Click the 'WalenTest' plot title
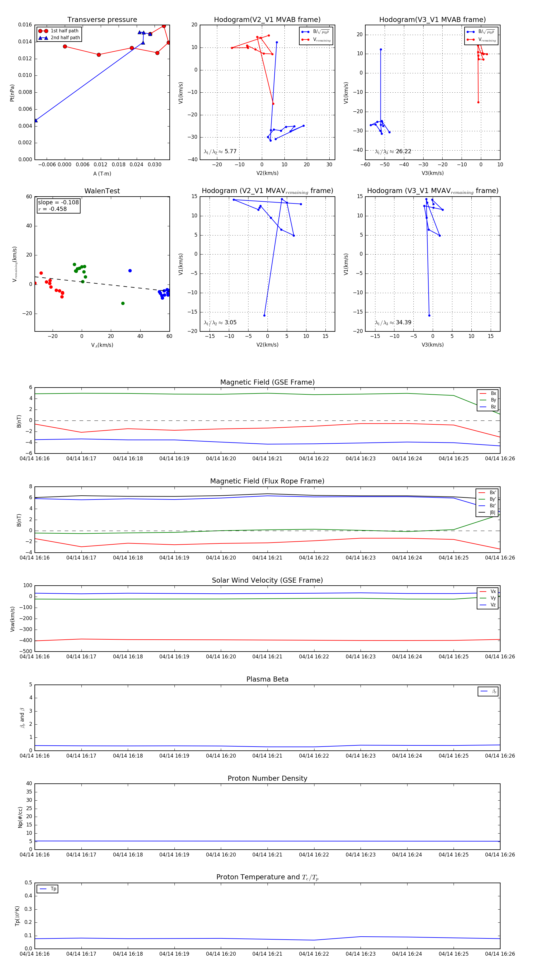This screenshot has height=980, width=535. (102, 191)
